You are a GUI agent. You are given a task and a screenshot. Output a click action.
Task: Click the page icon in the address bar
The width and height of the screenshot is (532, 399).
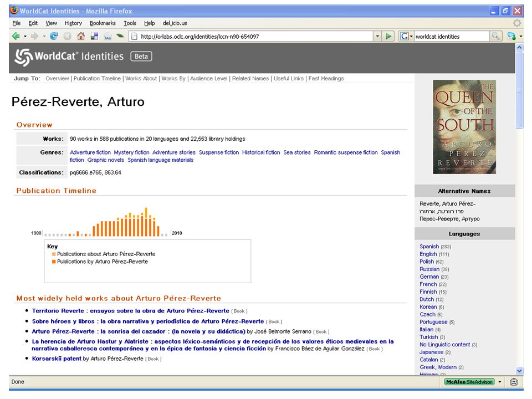(134, 37)
